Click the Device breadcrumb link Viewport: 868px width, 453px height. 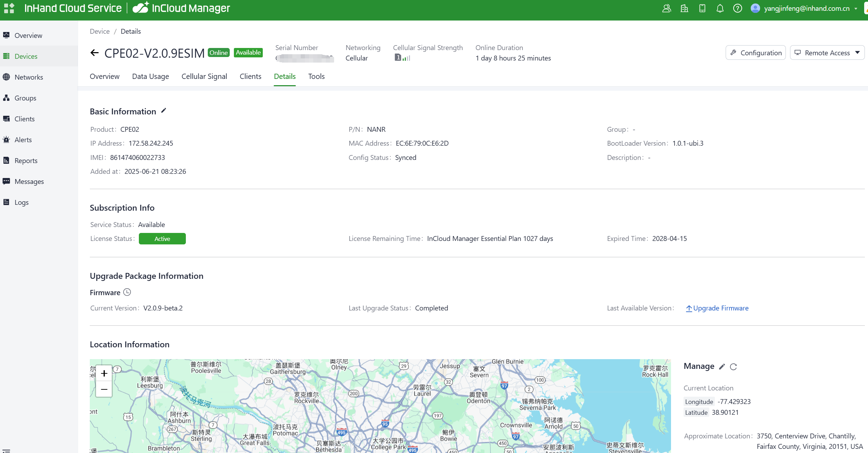(100, 31)
